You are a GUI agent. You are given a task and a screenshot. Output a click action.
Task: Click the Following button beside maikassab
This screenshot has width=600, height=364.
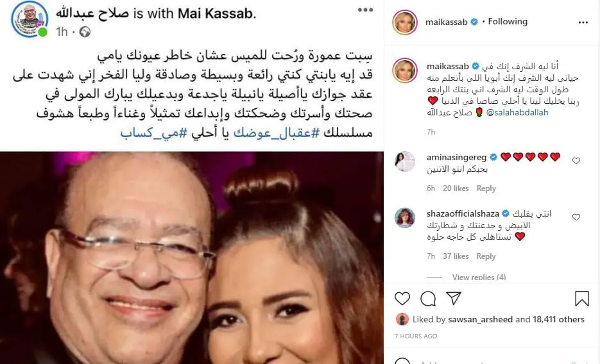(508, 22)
